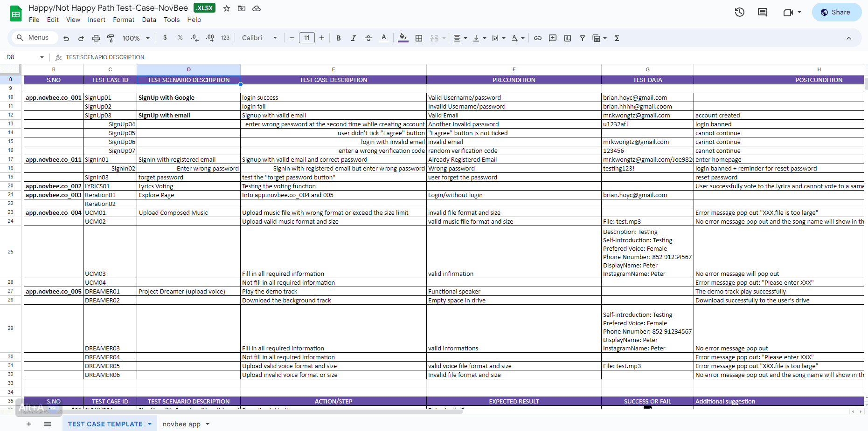Open horizontal align dropdown
868x431 pixels.
click(460, 38)
